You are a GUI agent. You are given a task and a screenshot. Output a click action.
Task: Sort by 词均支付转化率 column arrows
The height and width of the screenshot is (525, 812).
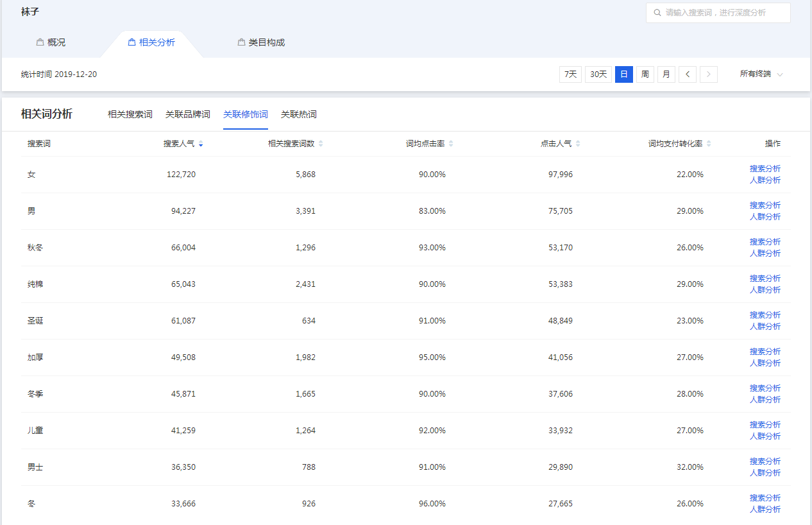[x=709, y=144]
